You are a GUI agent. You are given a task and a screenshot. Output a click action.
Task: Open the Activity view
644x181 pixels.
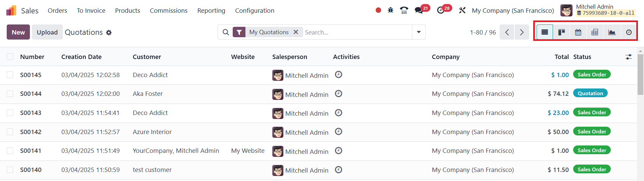629,32
